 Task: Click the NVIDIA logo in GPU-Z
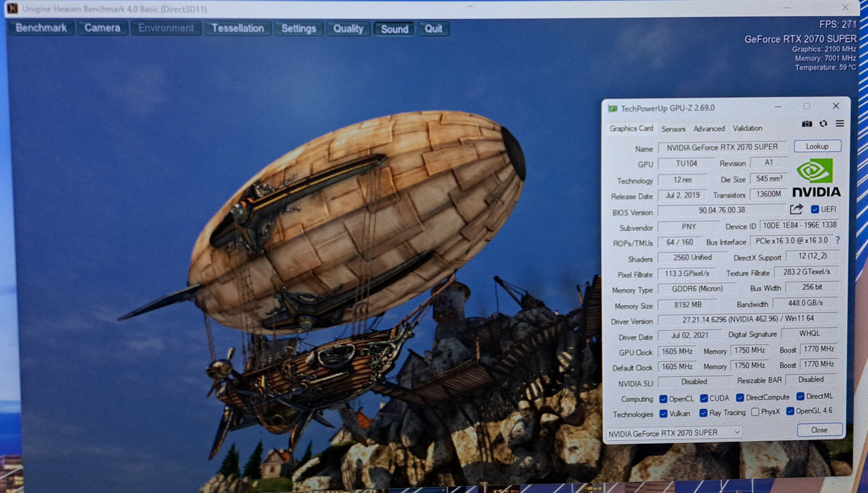pyautogui.click(x=816, y=177)
